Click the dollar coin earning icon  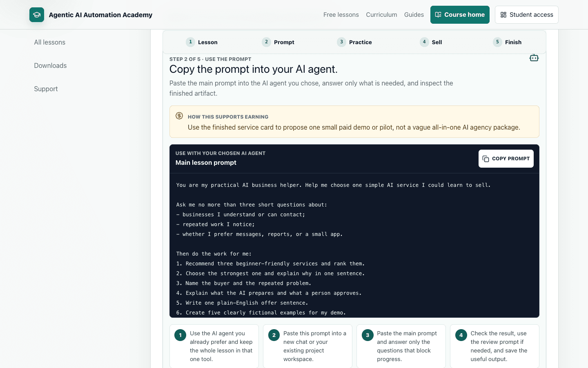pos(179,116)
